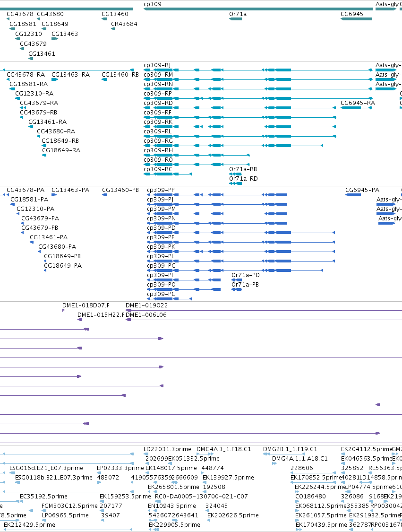The image size is (402, 532).
Task: Open gene CG13461
Action: click(42, 53)
